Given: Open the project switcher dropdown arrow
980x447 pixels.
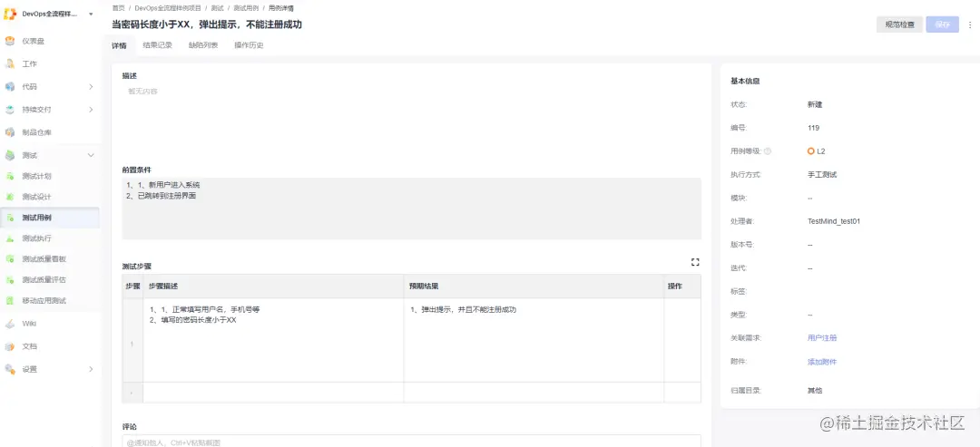Looking at the screenshot, I should click(92, 14).
